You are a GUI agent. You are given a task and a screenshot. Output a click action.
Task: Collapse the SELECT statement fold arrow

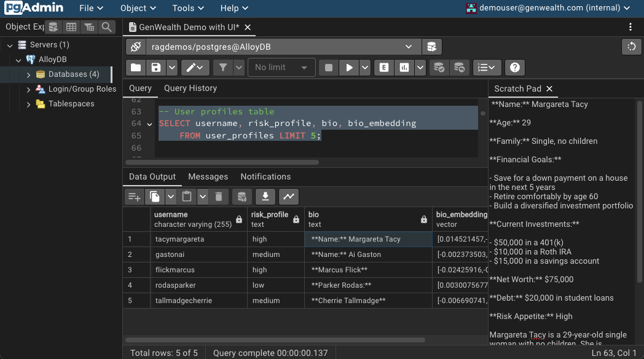point(149,124)
